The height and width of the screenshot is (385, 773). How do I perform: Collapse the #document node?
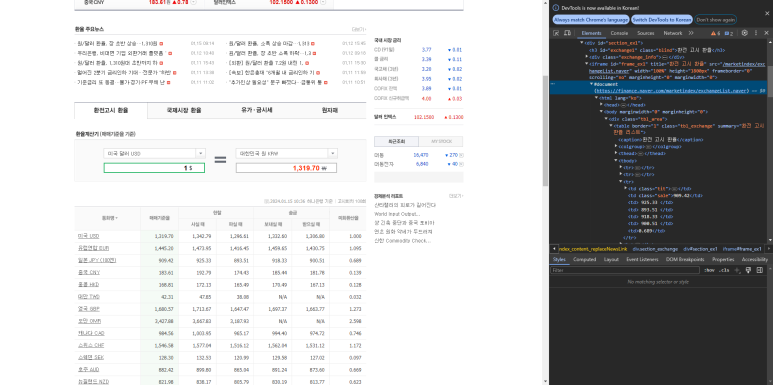591,84
